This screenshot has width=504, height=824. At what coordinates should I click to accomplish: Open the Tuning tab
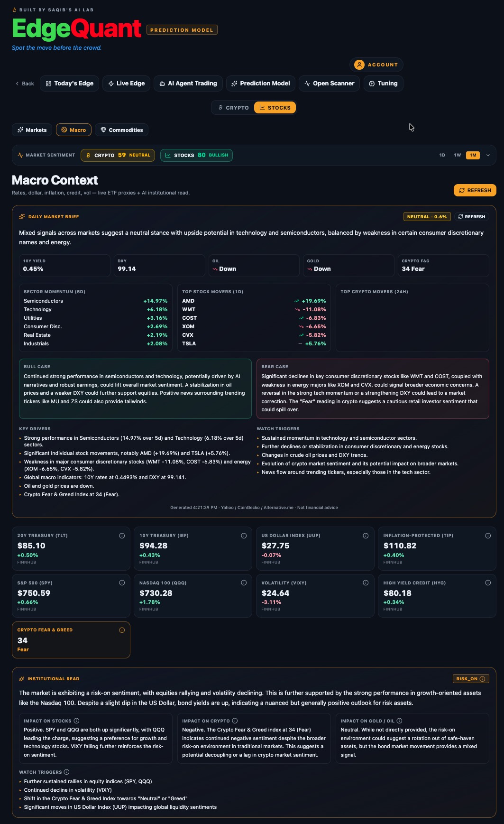coord(383,83)
